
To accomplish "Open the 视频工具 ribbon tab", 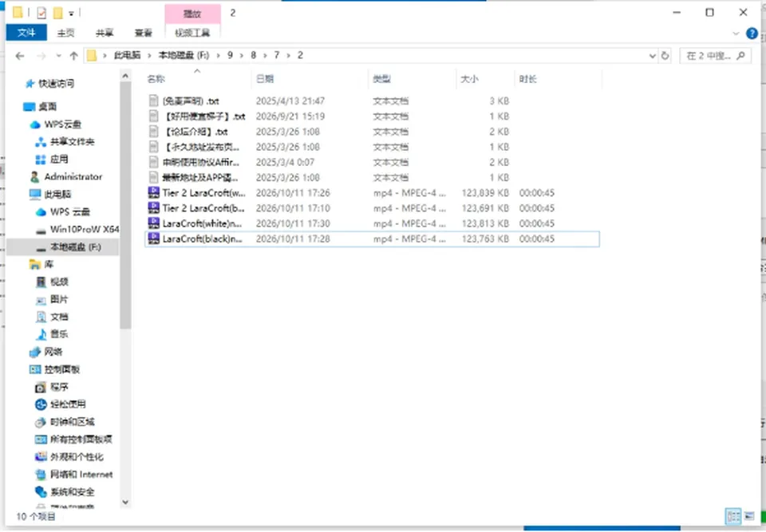I will 192,33.
